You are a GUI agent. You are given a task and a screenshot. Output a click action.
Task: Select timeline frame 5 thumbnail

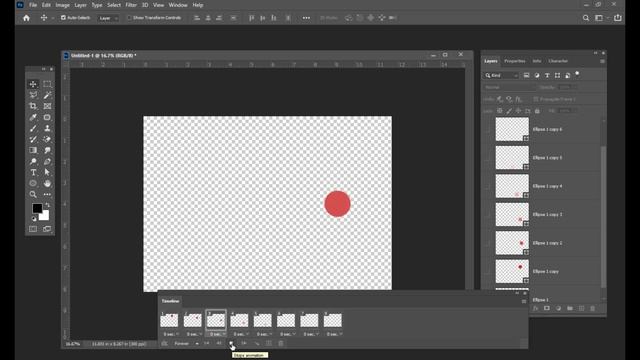pyautogui.click(x=262, y=320)
